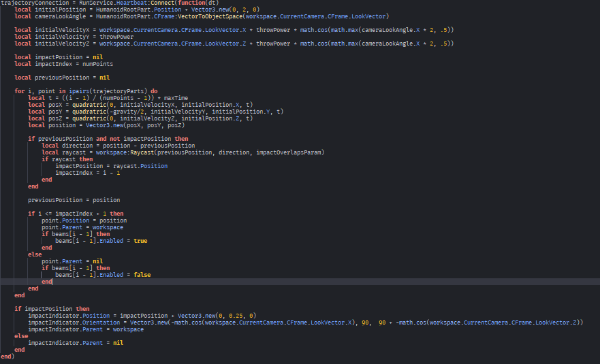
Task: Click 'local previousPosition = nil' line
Action: pyautogui.click(x=62, y=78)
